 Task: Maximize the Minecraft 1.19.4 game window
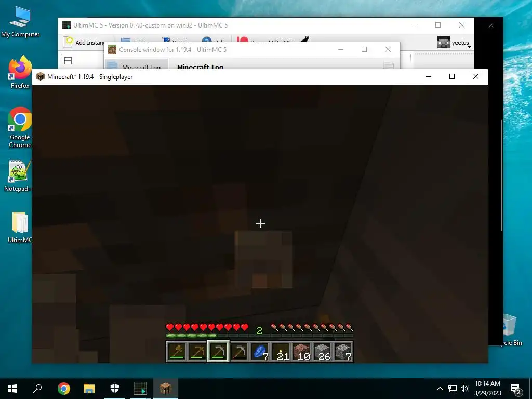click(452, 76)
